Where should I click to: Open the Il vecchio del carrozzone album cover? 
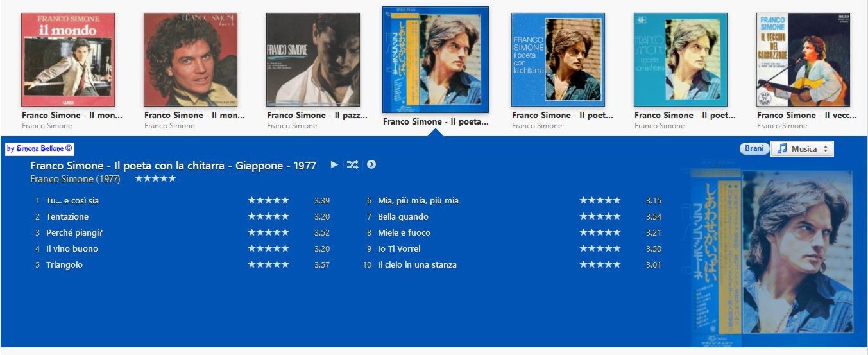pyautogui.click(x=803, y=60)
